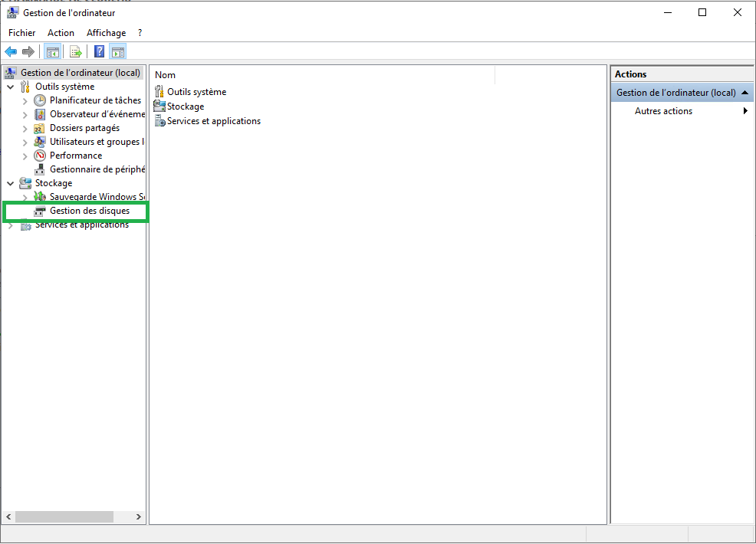Click Autres actions in Actions pane

click(663, 111)
